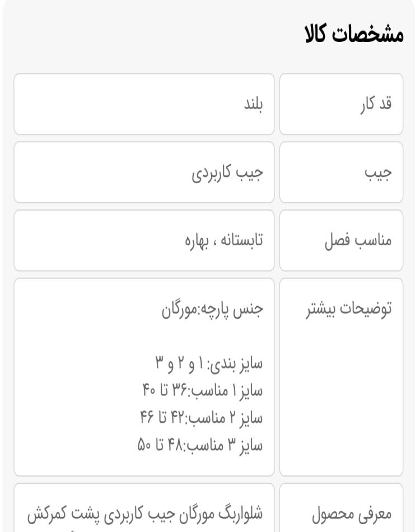
Task: Select the سایز ۳ مناسب:۴۸ تا ۵۰ line
Action: point(200,445)
